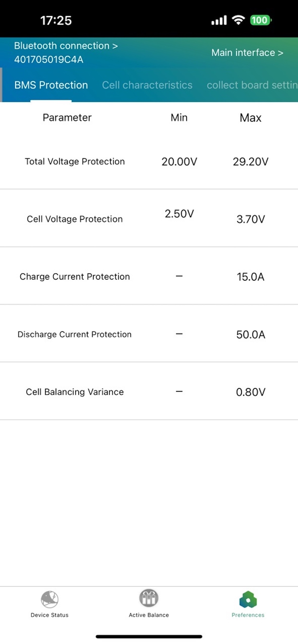Tap the Discharge Current Protection row label
The image size is (298, 644).
click(x=74, y=334)
